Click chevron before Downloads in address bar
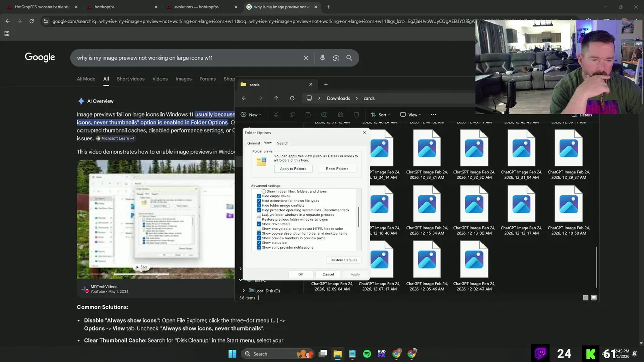This screenshot has width=644, height=362. click(x=320, y=98)
